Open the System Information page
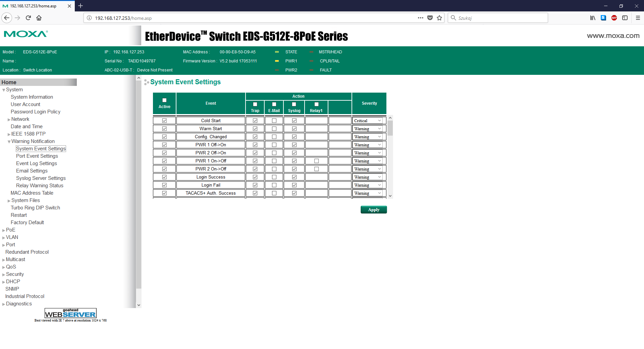 click(x=32, y=97)
